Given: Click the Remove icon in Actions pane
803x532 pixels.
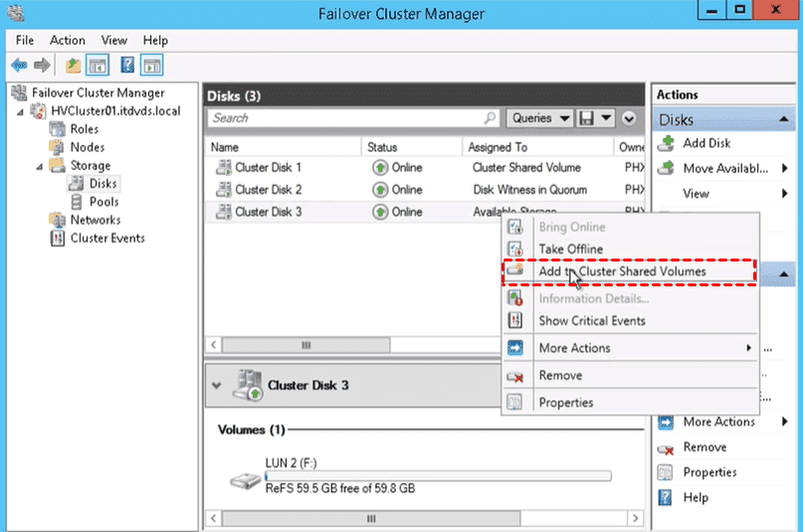Looking at the screenshot, I should 666,449.
